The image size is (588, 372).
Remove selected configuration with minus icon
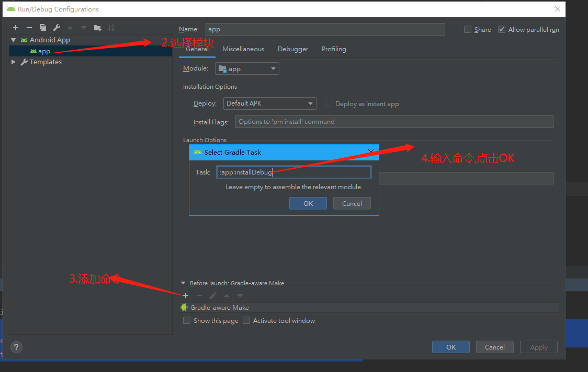coord(29,27)
